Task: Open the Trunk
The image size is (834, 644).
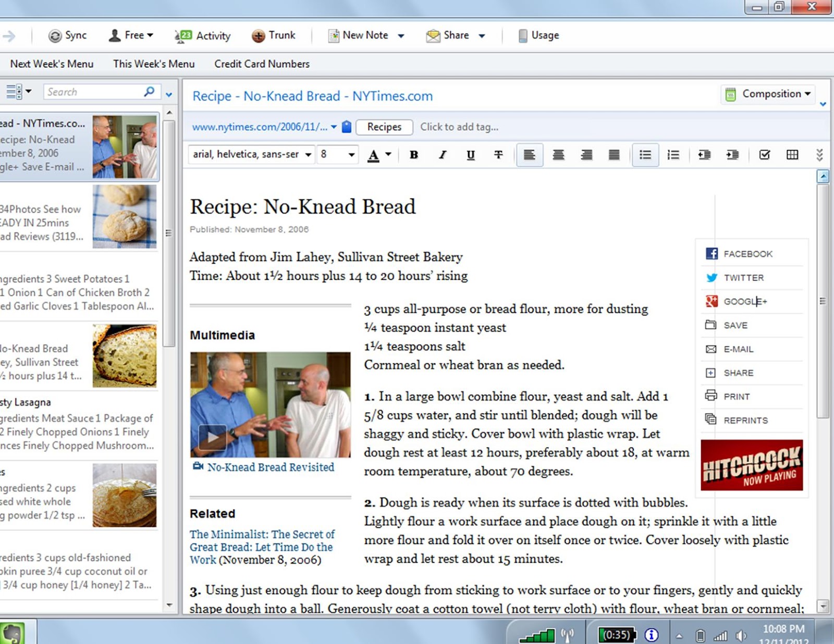Action: pyautogui.click(x=274, y=35)
